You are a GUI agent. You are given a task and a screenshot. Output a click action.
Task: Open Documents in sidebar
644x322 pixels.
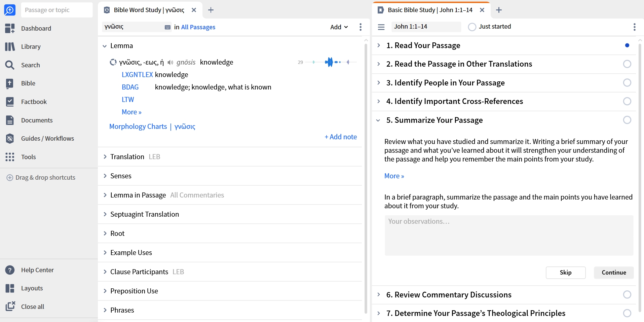point(29,120)
